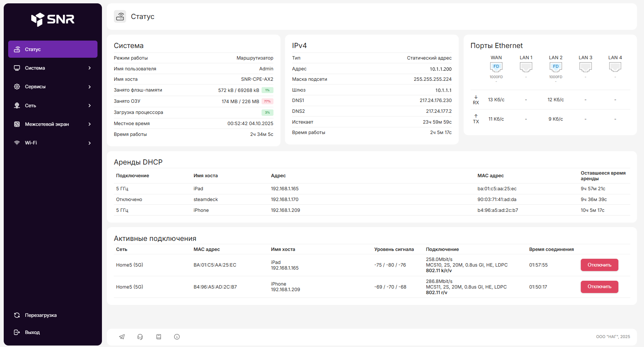
Task: Open the Межсетевой экран menu item
Action: click(x=47, y=124)
